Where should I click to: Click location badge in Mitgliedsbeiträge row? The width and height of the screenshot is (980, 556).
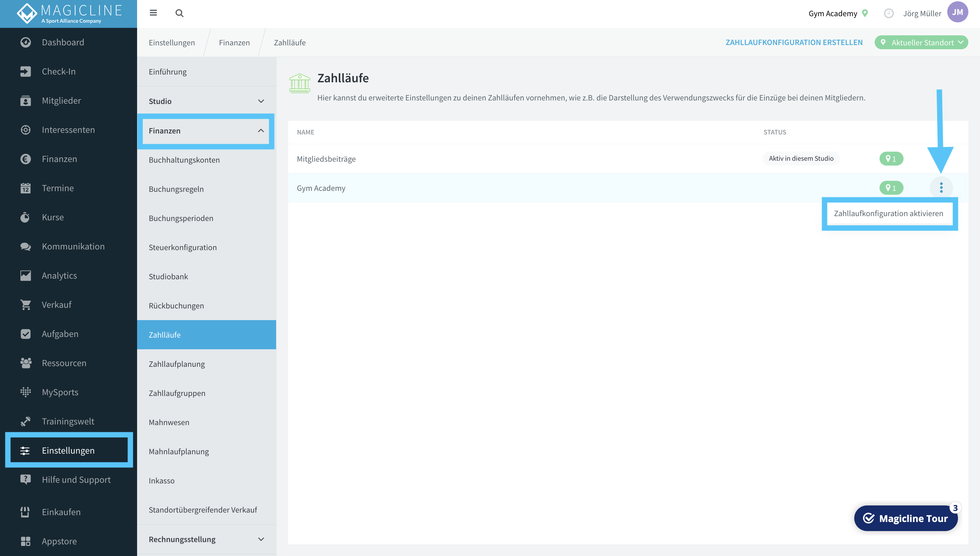(x=891, y=158)
